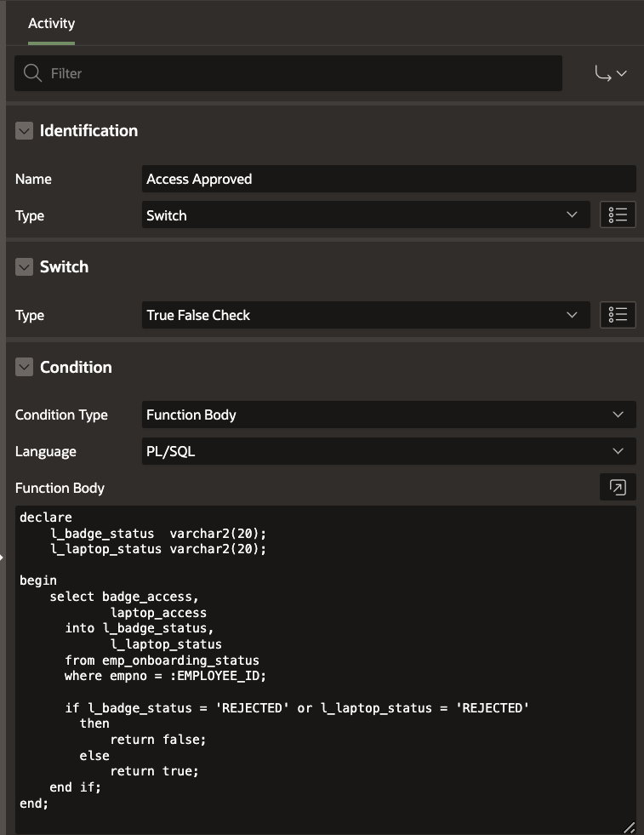This screenshot has height=835, width=644.
Task: Collapse the Switch section
Action: pyautogui.click(x=25, y=267)
